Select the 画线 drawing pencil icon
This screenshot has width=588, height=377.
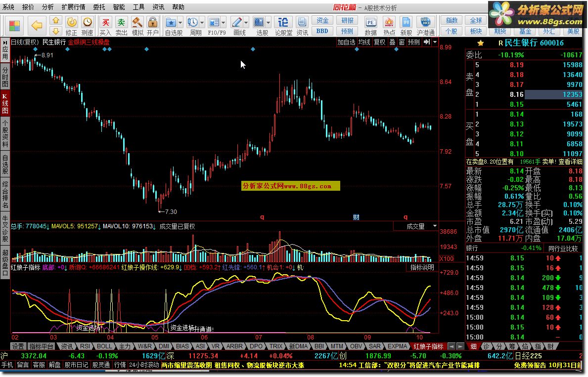click(x=237, y=23)
